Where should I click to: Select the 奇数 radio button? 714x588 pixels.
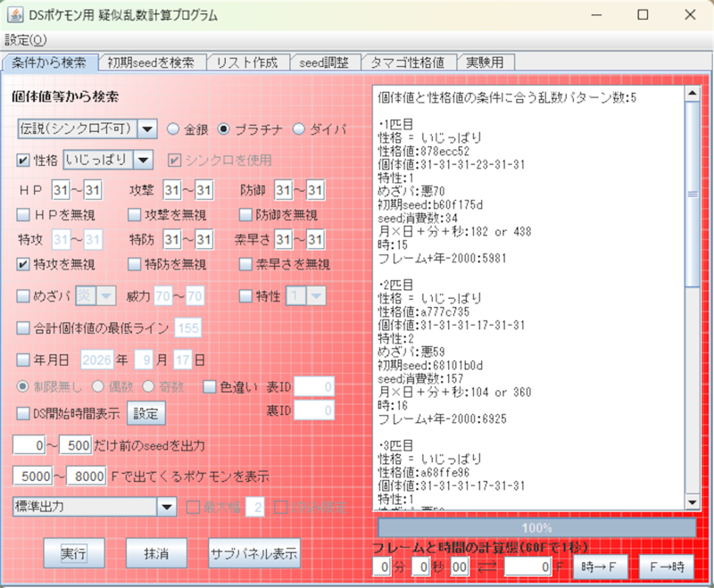coord(148,387)
